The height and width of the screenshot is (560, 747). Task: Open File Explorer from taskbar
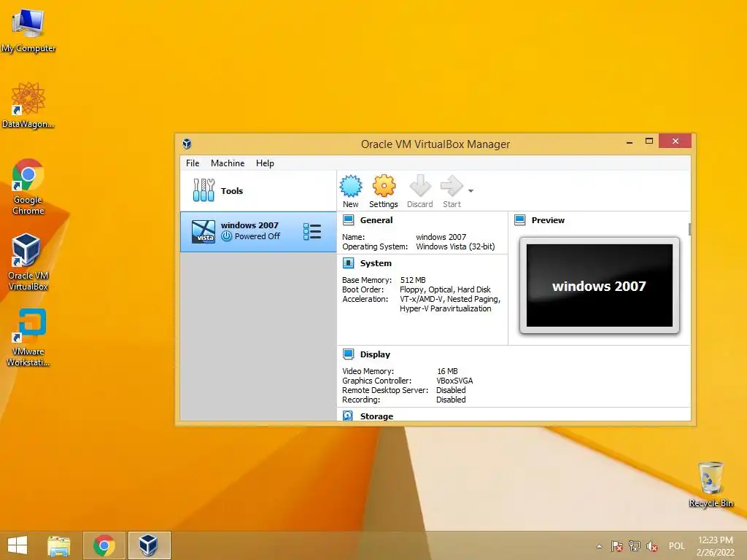(59, 545)
